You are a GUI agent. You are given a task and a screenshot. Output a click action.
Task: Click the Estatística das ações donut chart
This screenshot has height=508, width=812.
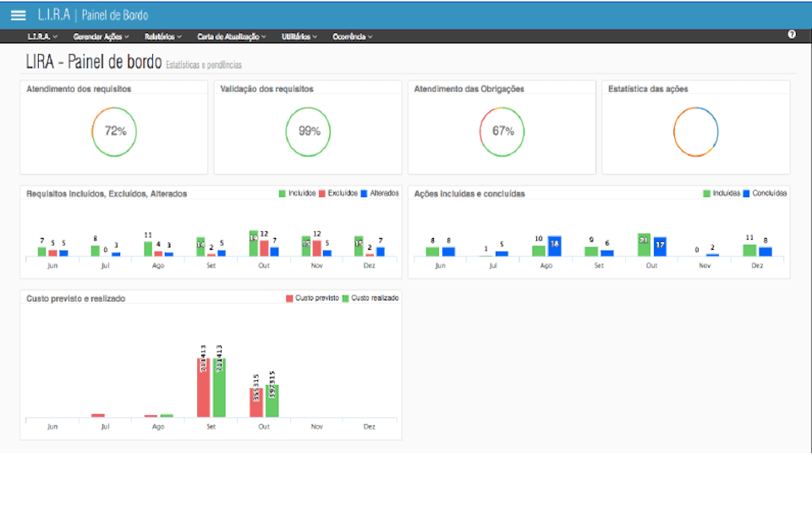pyautogui.click(x=695, y=132)
